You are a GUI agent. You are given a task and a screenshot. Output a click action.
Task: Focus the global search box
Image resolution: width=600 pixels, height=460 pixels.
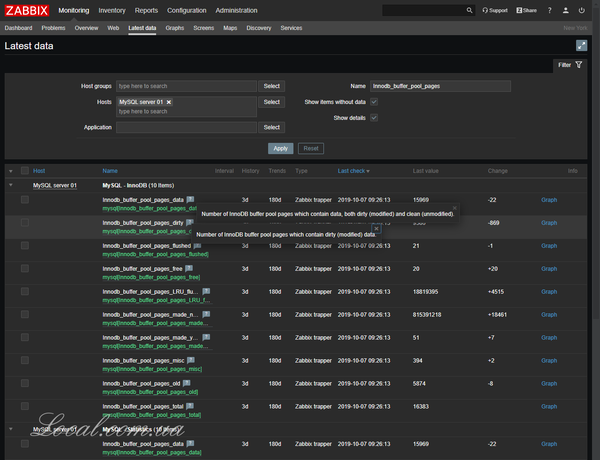point(424,10)
